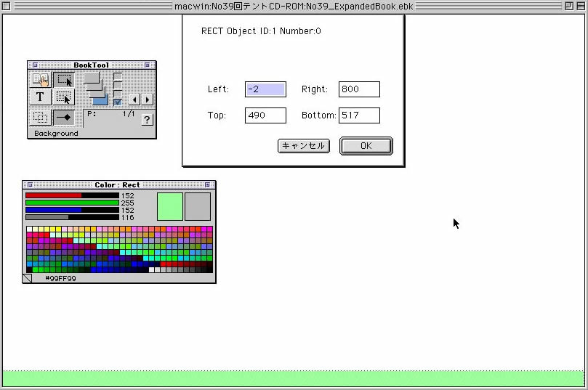
Task: Select the dotted-fill area selection tool
Action: (x=64, y=97)
